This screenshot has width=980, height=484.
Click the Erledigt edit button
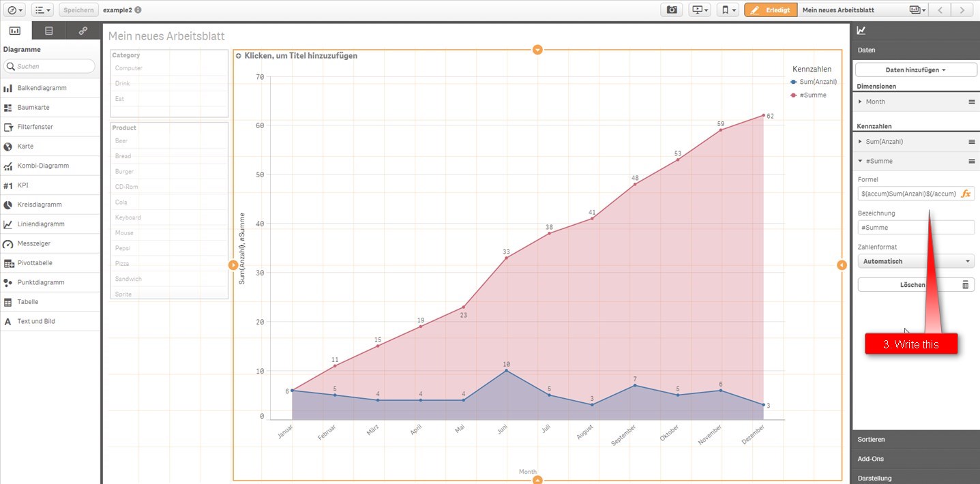[x=771, y=10]
